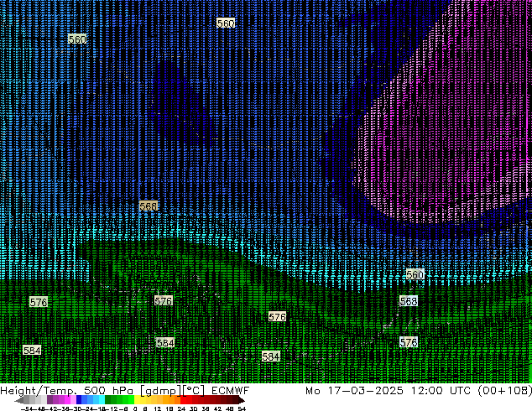Image resolution: width=532 pixels, height=411 pixels.
Task: Click the positive '54' tick at legend's right end
Action: [x=242, y=408]
